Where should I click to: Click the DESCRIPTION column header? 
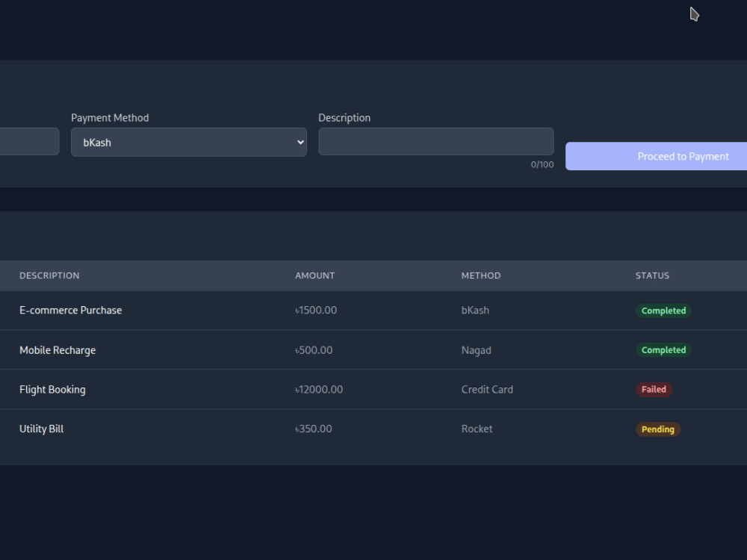(49, 276)
